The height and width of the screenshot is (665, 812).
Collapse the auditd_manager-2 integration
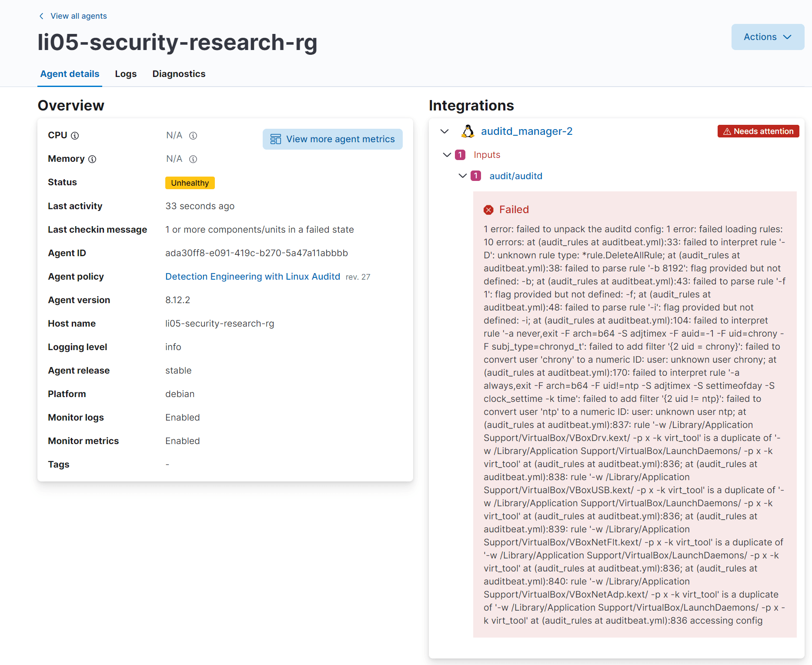[x=444, y=131]
